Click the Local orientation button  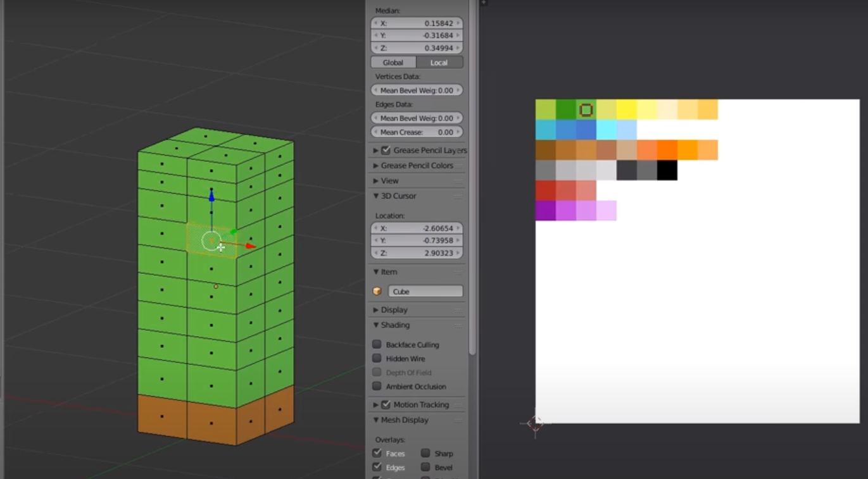[439, 62]
